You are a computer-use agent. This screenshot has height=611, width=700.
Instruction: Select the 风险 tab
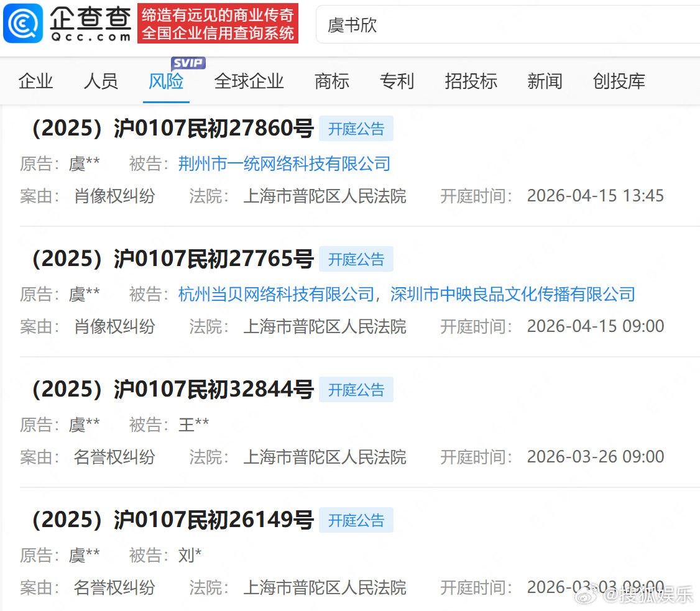(166, 81)
